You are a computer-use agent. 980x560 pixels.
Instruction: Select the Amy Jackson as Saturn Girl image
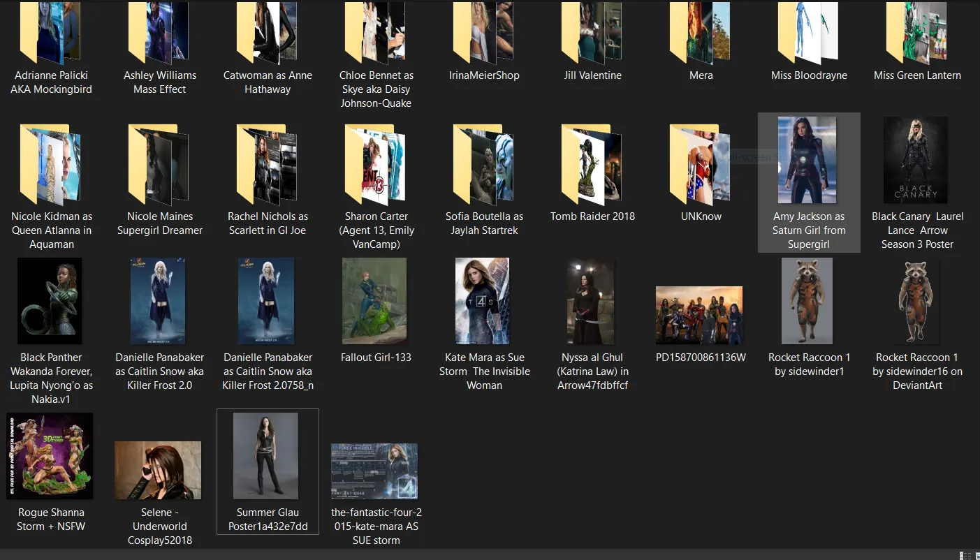809,182
